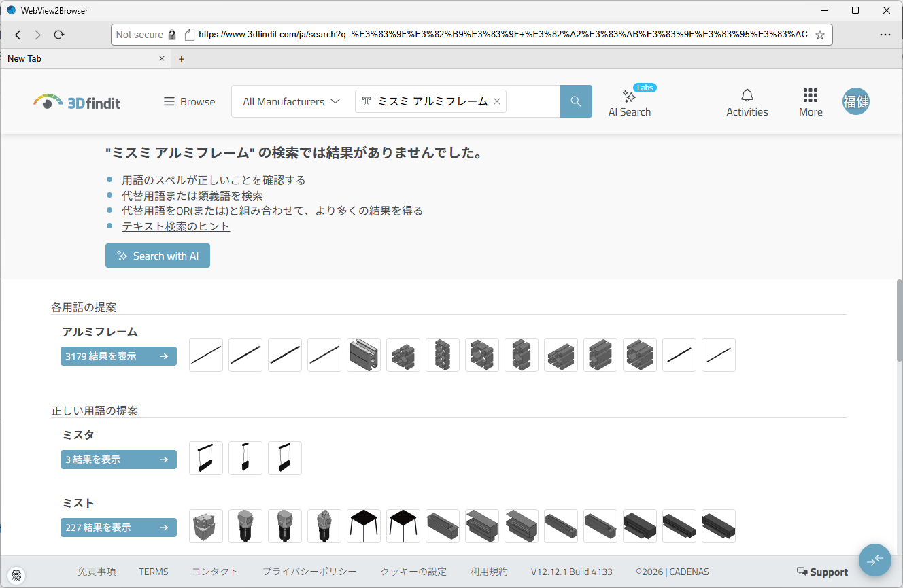Show 3179 results for アルミフレーム
The image size is (903, 588).
coord(118,356)
